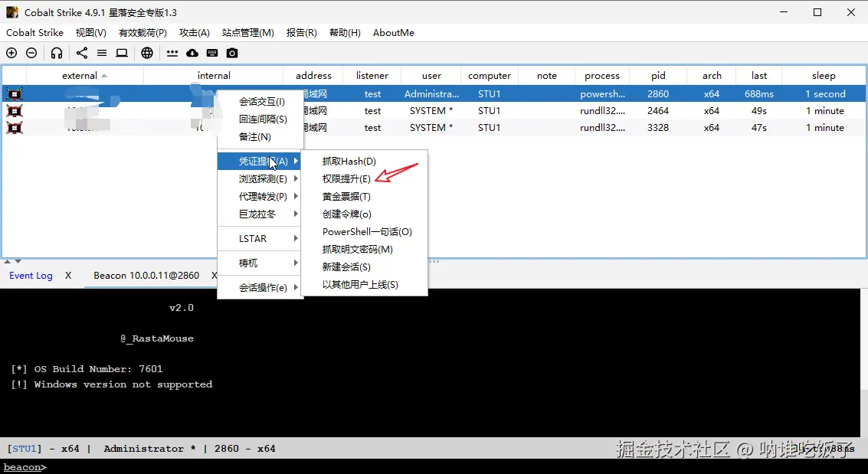
Task: Open the 报告(R) menu
Action: [302, 33]
